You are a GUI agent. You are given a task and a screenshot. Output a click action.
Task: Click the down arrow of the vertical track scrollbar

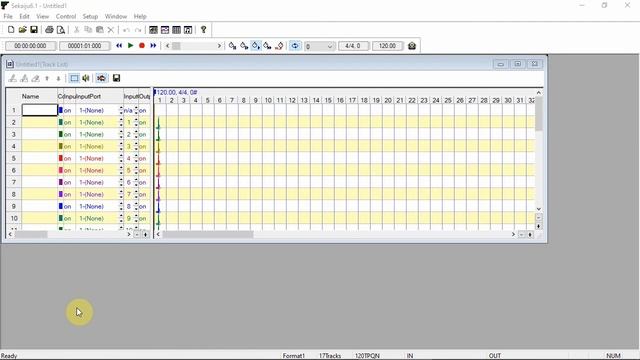pyautogui.click(x=538, y=209)
